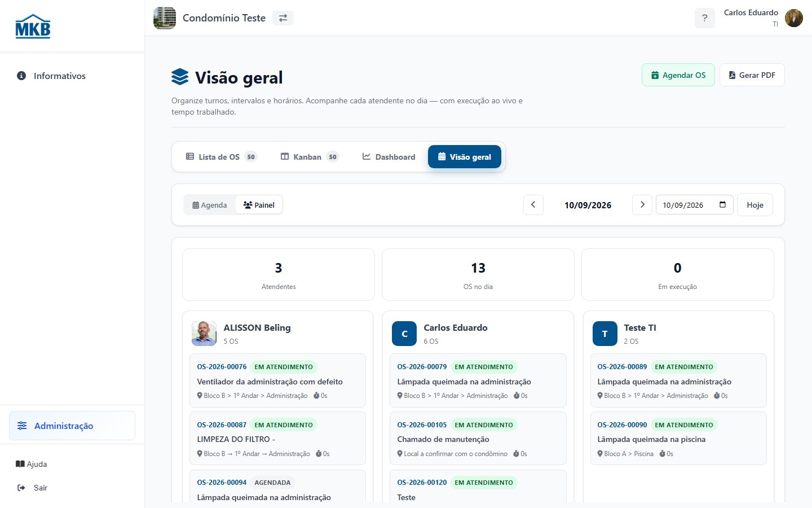
Task: Click the Gerar PDF button
Action: point(752,75)
